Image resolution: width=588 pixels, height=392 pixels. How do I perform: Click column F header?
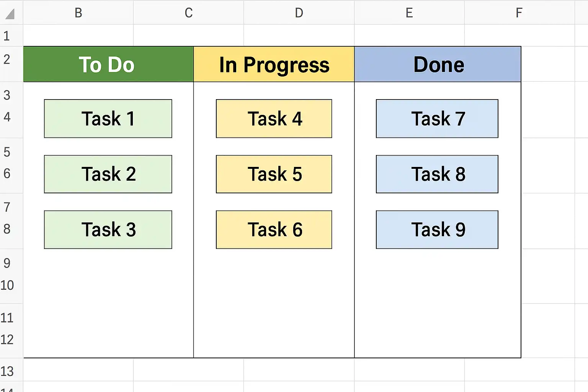tap(519, 13)
